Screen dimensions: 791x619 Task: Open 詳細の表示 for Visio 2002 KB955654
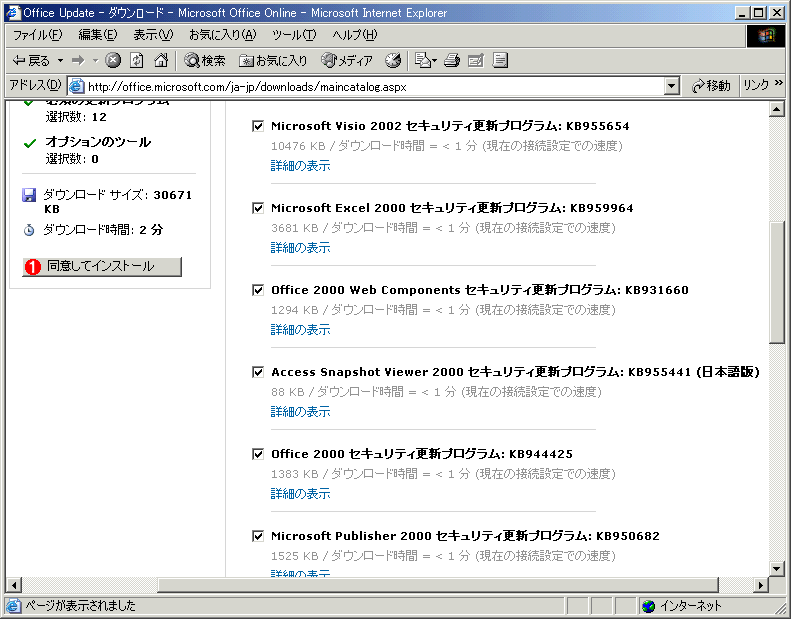[x=301, y=165]
